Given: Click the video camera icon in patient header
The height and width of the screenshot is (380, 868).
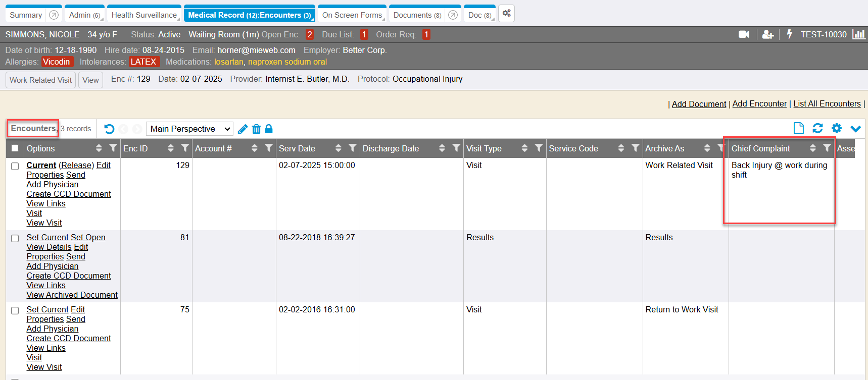Looking at the screenshot, I should pos(744,34).
